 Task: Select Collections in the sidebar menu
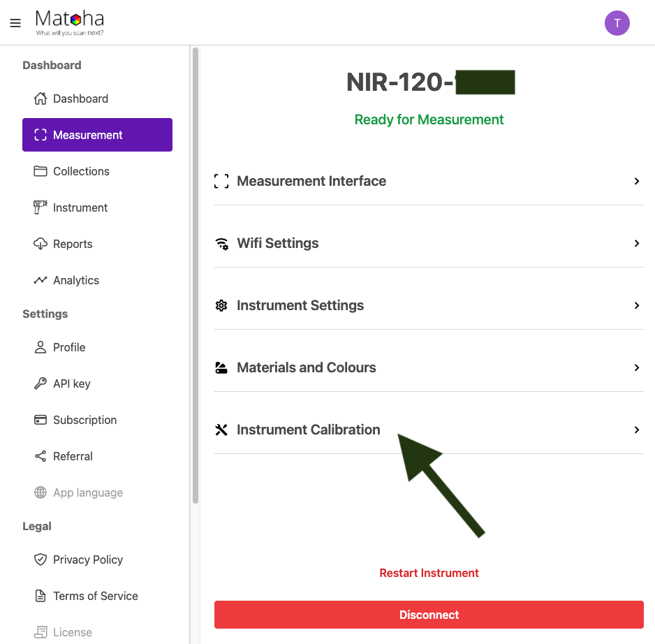(x=81, y=171)
